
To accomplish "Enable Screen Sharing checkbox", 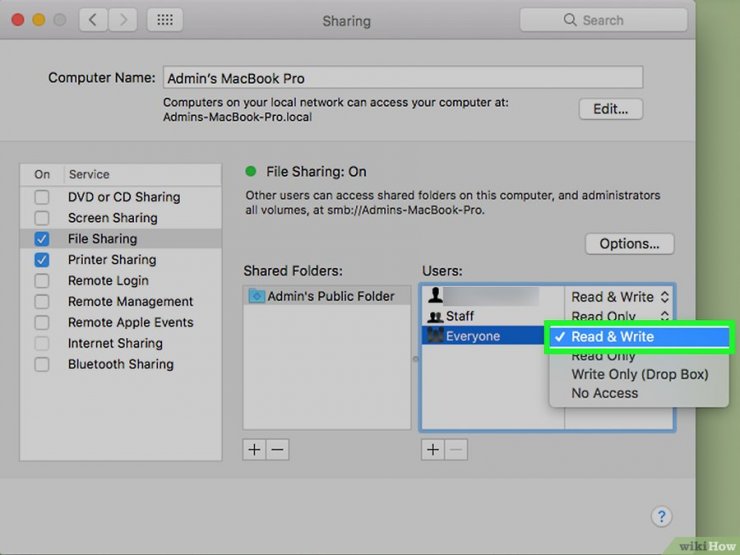I will [42, 218].
